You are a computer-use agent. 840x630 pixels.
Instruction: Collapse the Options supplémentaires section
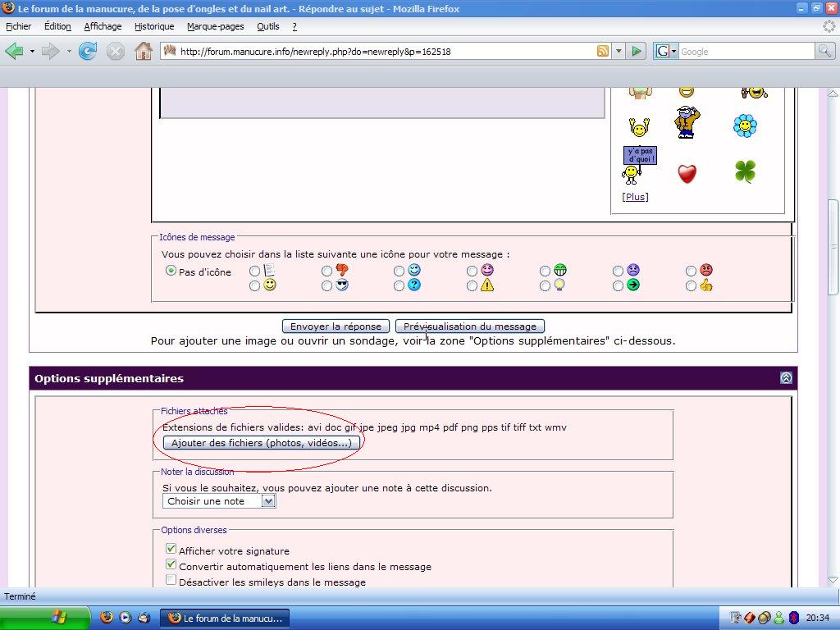click(x=786, y=378)
